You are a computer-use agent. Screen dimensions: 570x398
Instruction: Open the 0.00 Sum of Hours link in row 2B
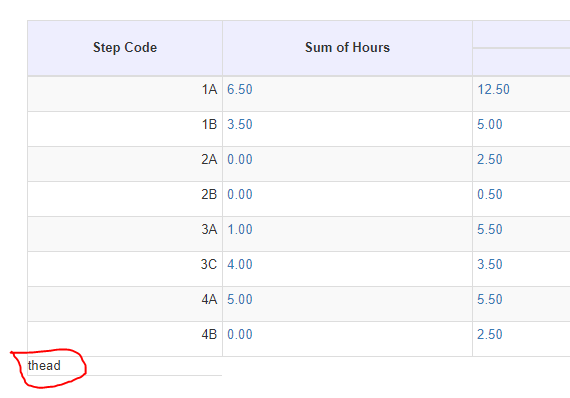pyautogui.click(x=240, y=194)
